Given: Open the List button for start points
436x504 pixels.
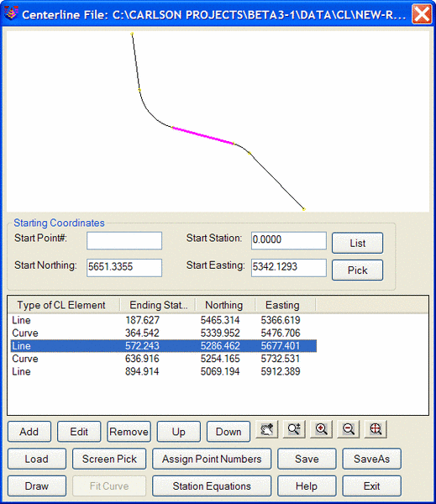Looking at the screenshot, I should click(x=357, y=243).
